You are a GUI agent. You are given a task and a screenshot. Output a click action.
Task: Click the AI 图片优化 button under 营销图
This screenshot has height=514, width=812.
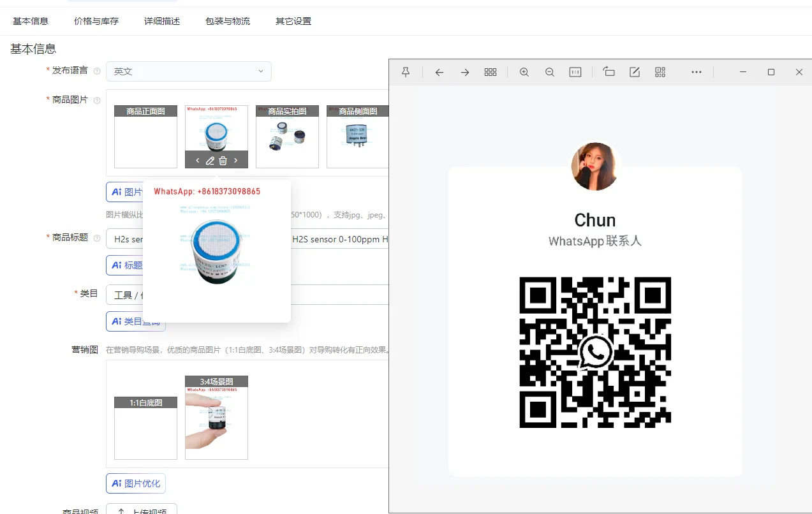136,483
